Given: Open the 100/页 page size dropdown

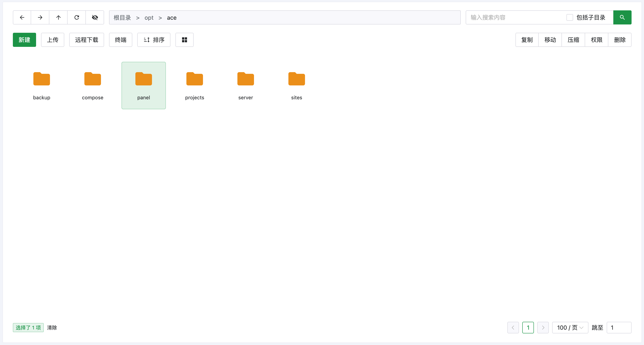Looking at the screenshot, I should coord(570,328).
